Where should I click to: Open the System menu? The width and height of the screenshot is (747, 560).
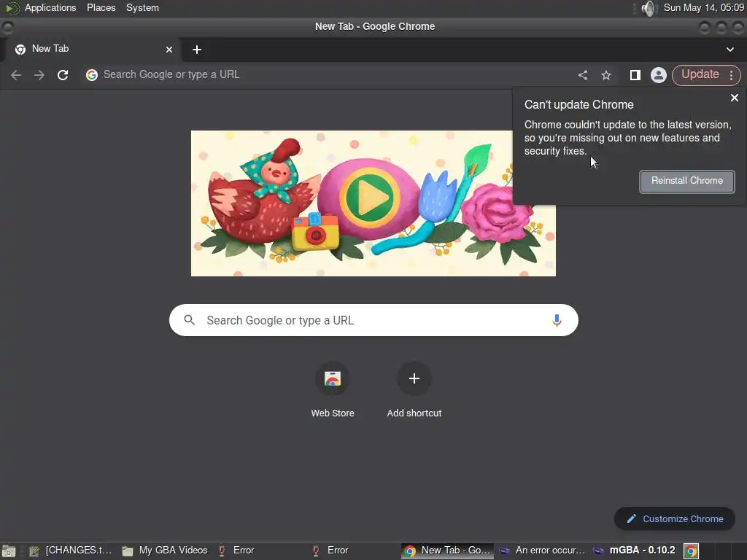tap(142, 7)
